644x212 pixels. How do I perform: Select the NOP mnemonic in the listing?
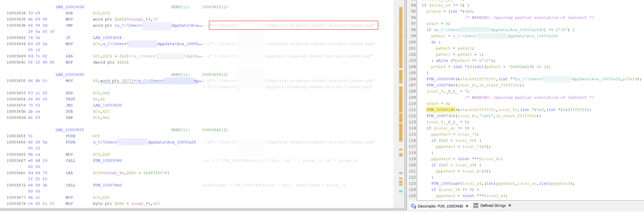click(x=69, y=62)
